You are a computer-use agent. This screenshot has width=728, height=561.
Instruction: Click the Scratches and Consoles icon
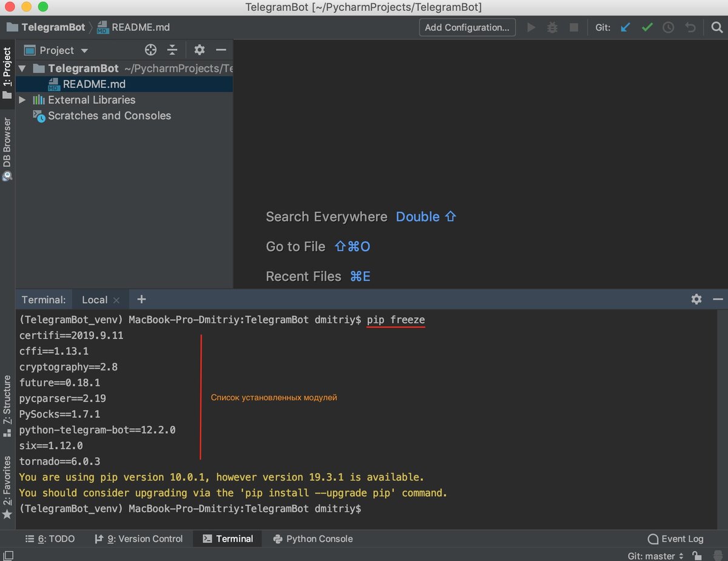(x=39, y=116)
